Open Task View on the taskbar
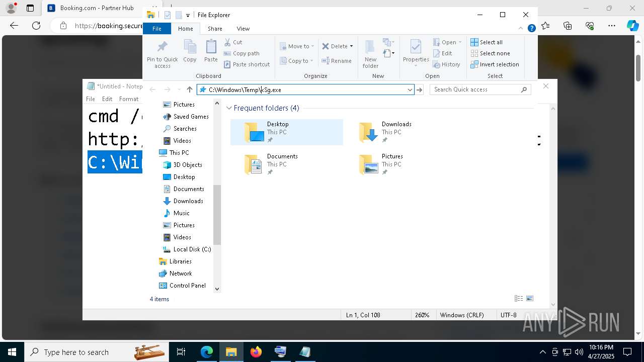This screenshot has height=362, width=644. coord(181,352)
